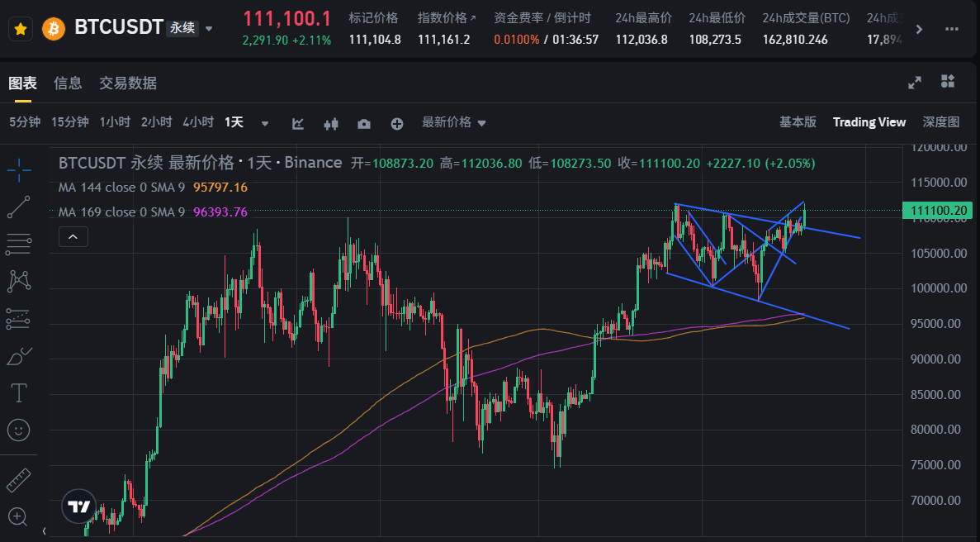This screenshot has height=542, width=980.
Task: Select the ruler measurement tool
Action: click(x=18, y=479)
